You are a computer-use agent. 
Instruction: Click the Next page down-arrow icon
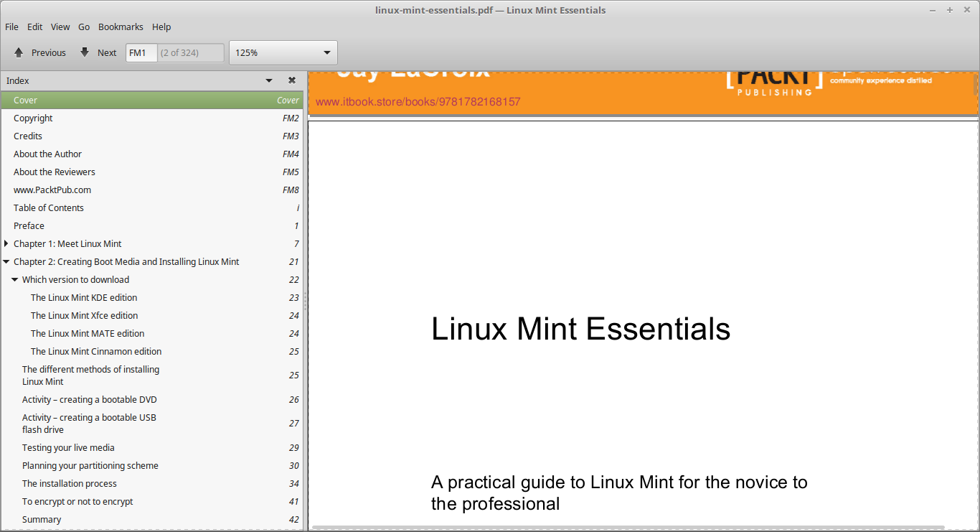[x=85, y=52]
